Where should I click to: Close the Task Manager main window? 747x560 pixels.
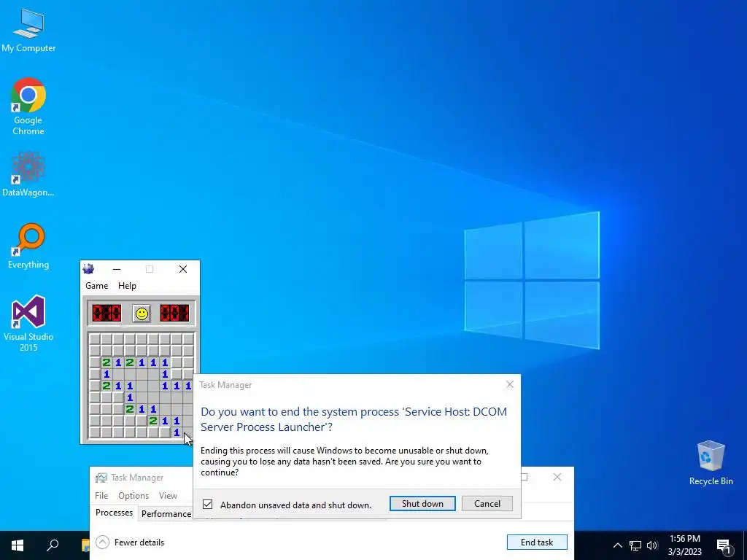pos(557,477)
